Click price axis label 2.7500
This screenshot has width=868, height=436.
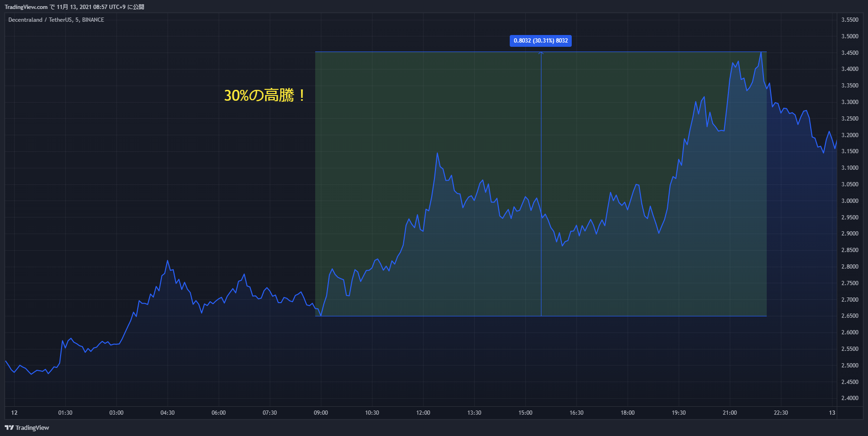pos(850,283)
